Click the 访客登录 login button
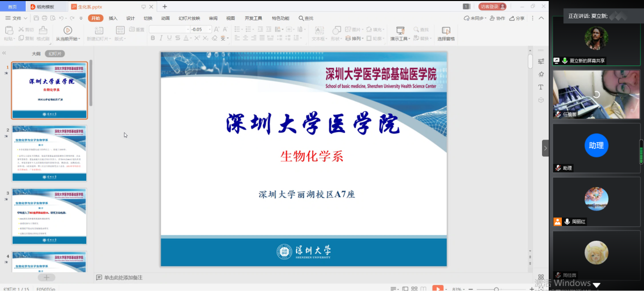Screen dimensions: 644x291 492,7
